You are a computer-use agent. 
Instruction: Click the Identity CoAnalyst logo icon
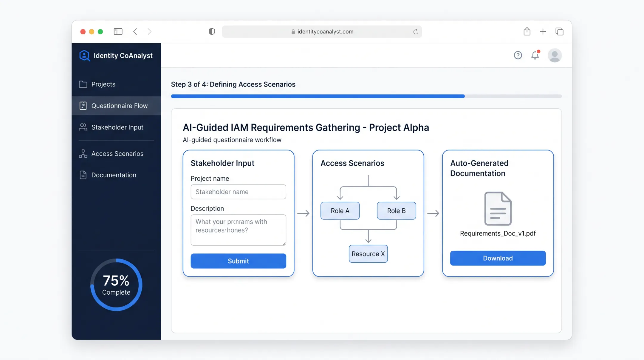84,56
